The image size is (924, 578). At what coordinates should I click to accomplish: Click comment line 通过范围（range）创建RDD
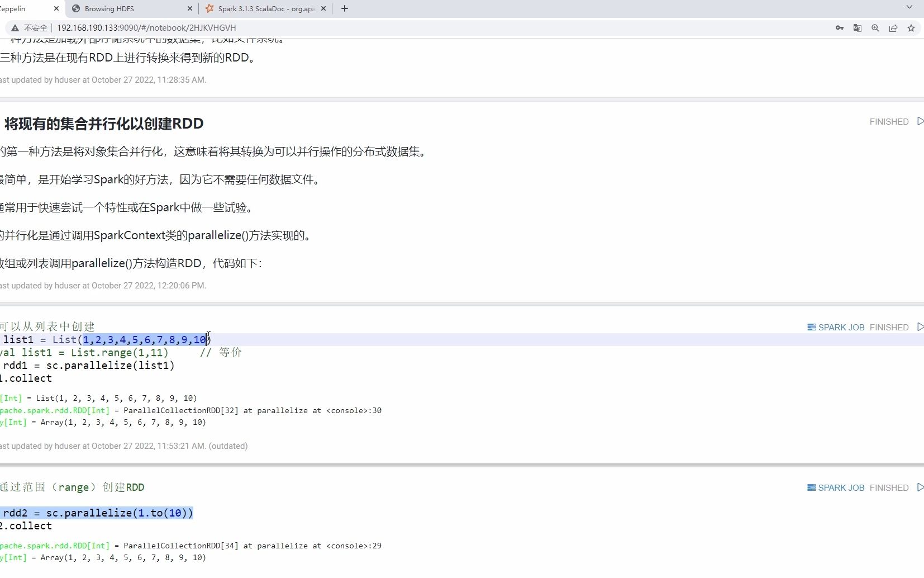(72, 487)
